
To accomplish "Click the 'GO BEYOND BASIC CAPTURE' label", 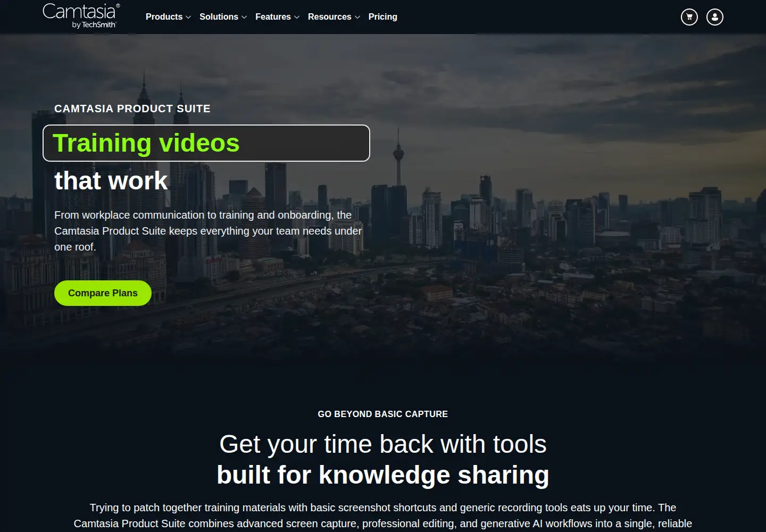I will tap(383, 414).
